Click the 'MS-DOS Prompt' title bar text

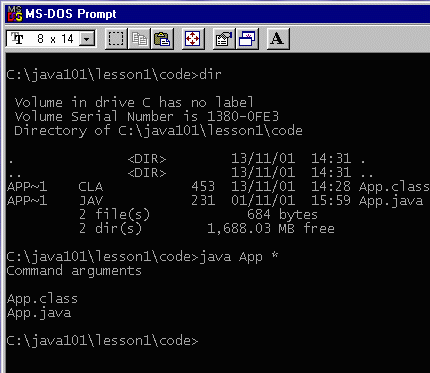click(71, 14)
